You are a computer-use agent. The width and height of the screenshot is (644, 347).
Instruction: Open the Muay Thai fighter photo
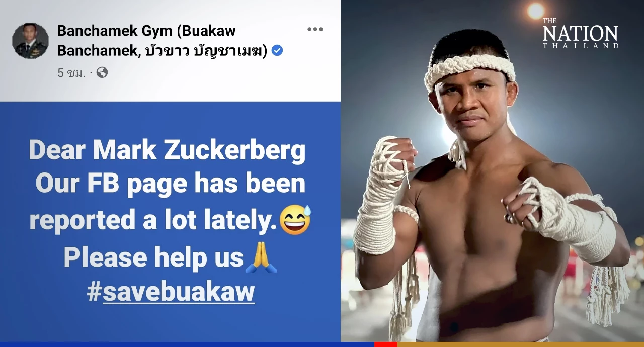click(x=492, y=171)
